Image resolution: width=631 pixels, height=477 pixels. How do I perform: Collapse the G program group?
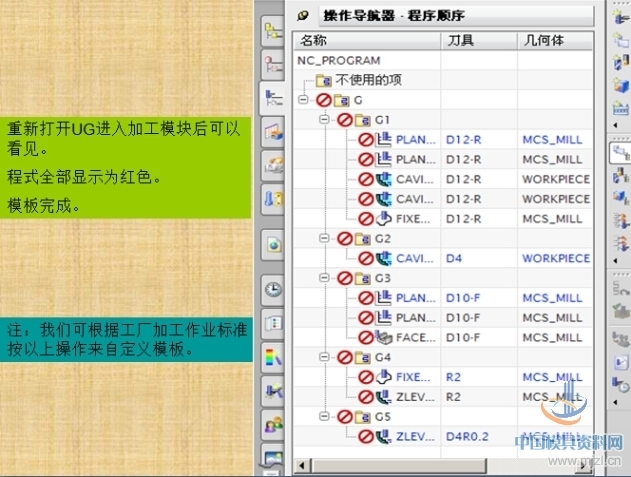pos(304,100)
